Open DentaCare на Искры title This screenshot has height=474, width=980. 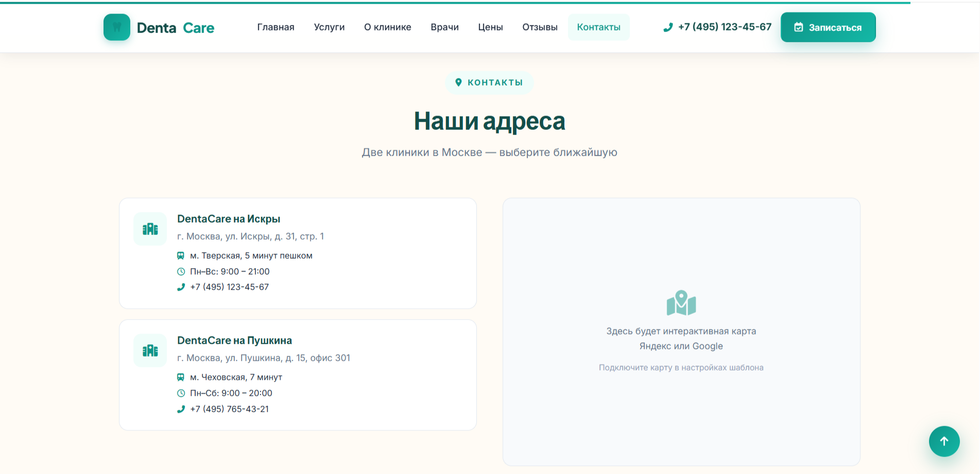pyautogui.click(x=229, y=219)
